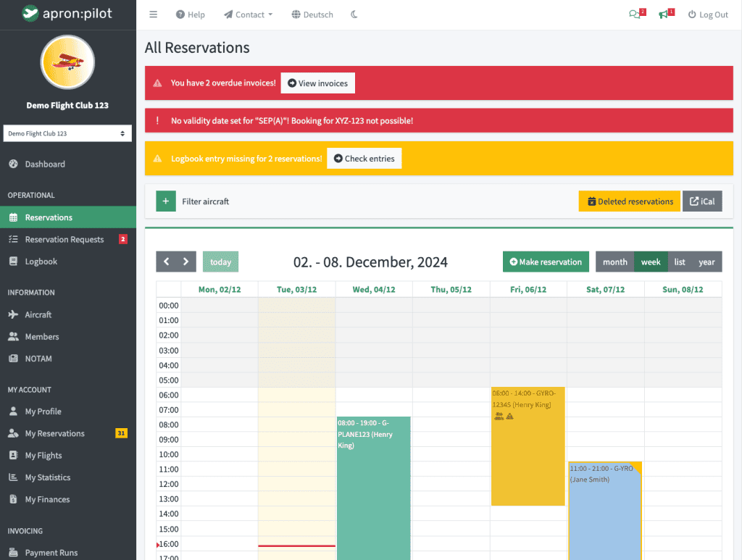
Task: Open My Profile
Action: (x=68, y=411)
